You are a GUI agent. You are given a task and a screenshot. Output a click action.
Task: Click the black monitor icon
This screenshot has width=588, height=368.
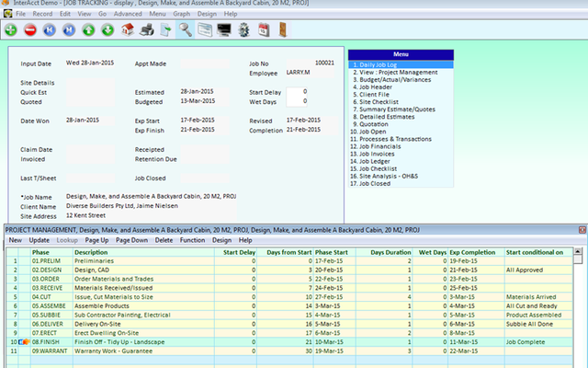pyautogui.click(x=224, y=29)
